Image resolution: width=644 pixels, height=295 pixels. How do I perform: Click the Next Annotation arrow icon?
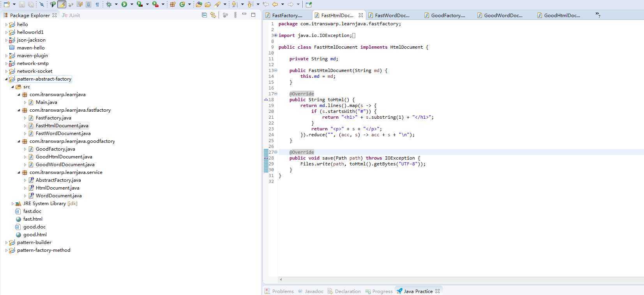pos(234,4)
